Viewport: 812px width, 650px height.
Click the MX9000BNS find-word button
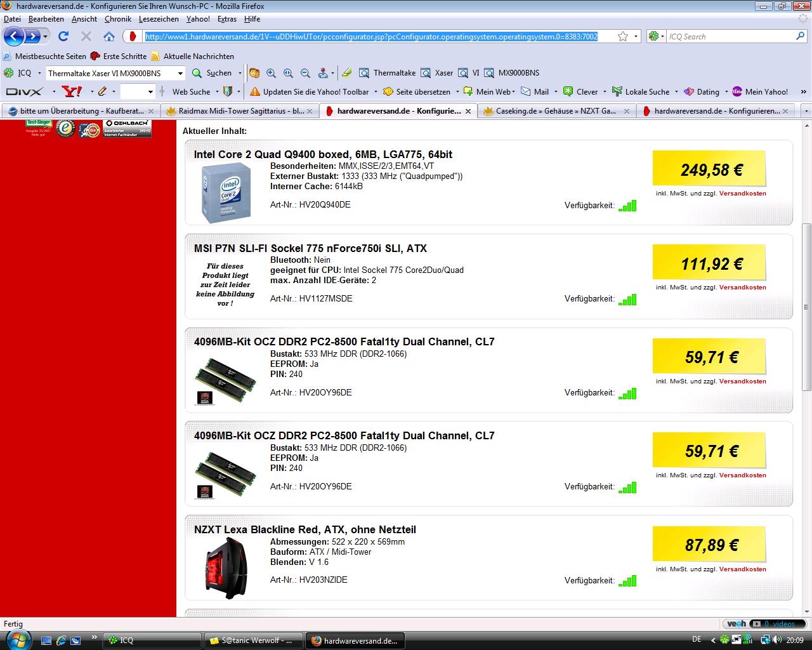coord(513,73)
